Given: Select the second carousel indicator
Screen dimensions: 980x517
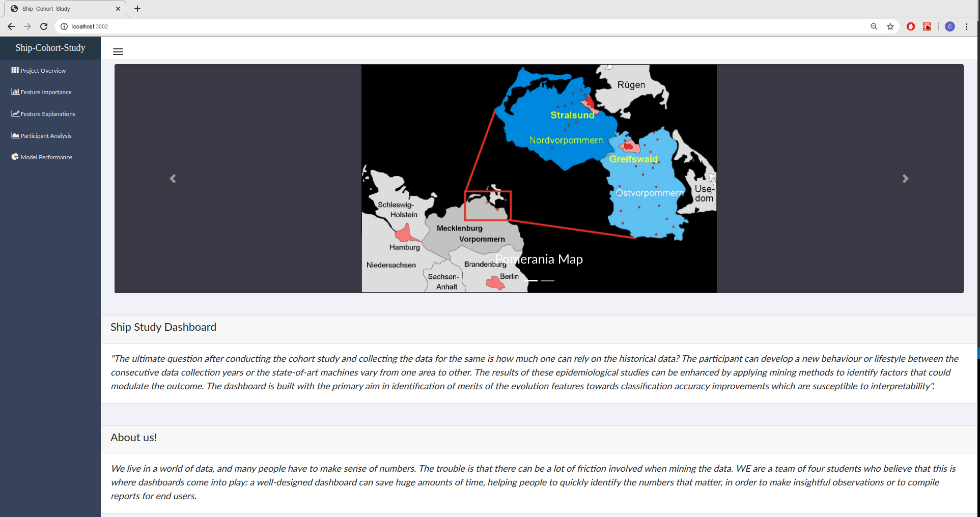Looking at the screenshot, I should (548, 280).
